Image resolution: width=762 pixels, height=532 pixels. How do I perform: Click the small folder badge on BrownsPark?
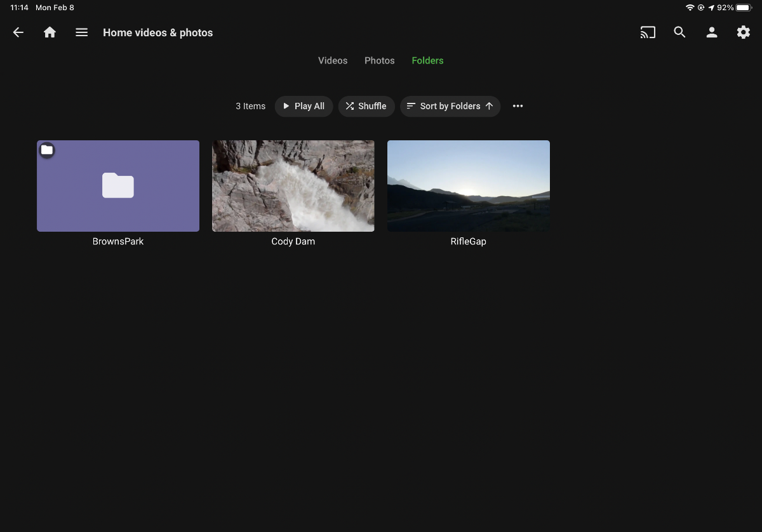[x=47, y=150]
